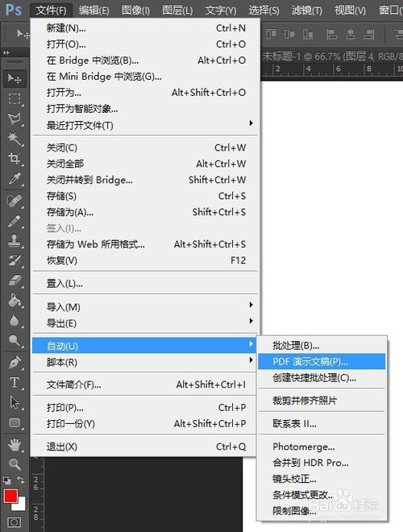This screenshot has width=403, height=532.
Task: Choose 裁剪并修齐照片 in submenu
Action: (322, 401)
